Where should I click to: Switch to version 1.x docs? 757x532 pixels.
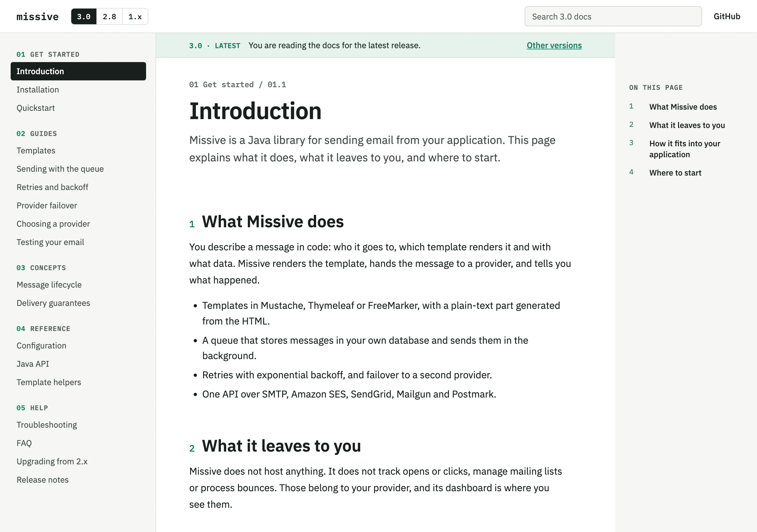point(135,17)
